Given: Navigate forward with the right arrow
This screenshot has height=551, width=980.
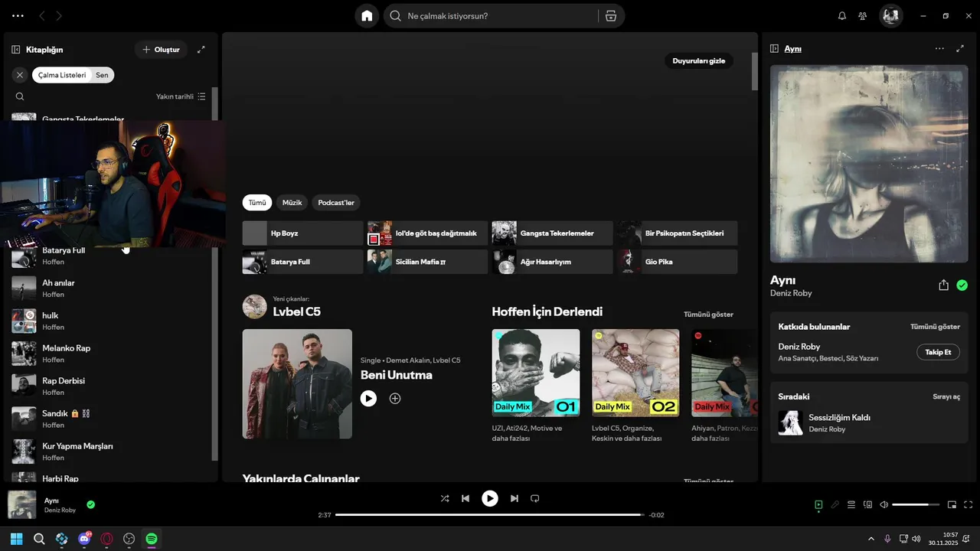Looking at the screenshot, I should (60, 16).
